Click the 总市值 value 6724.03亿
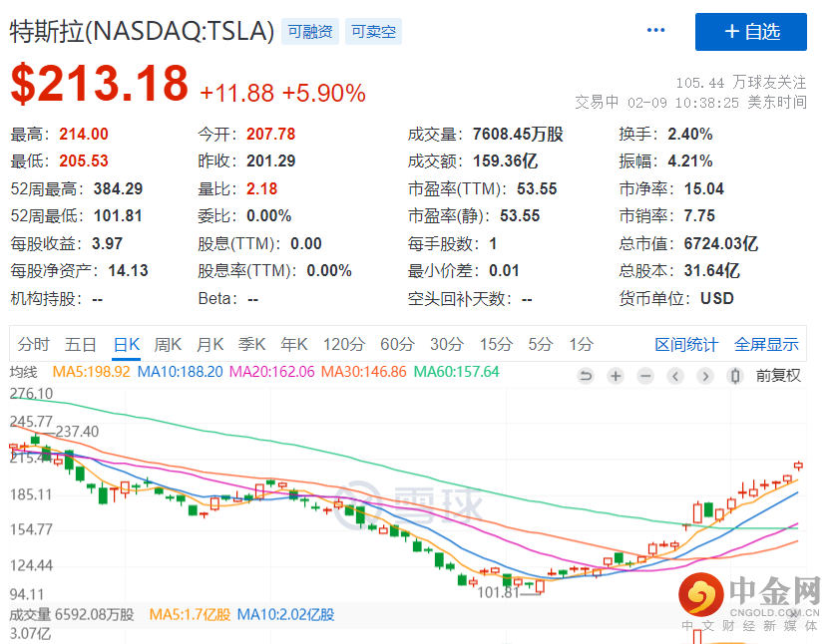This screenshot has height=644, width=835. point(721,244)
